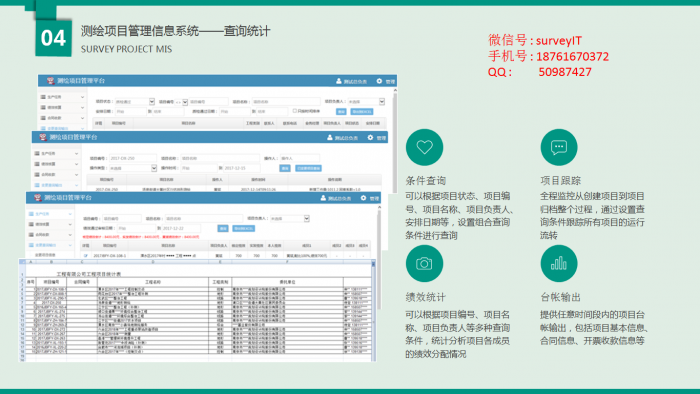The image size is (700, 394).
Task: Click the gear icon in the middle platform window header
Action: tap(370, 137)
